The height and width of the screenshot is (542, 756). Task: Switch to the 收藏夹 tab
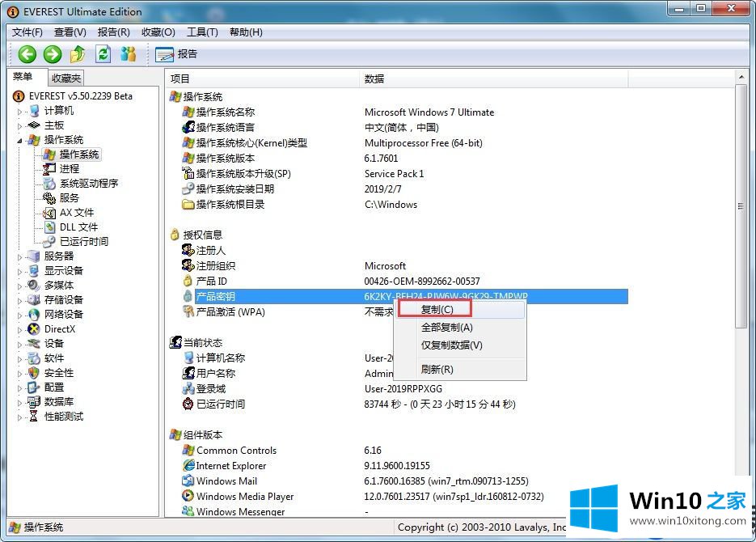pos(66,78)
